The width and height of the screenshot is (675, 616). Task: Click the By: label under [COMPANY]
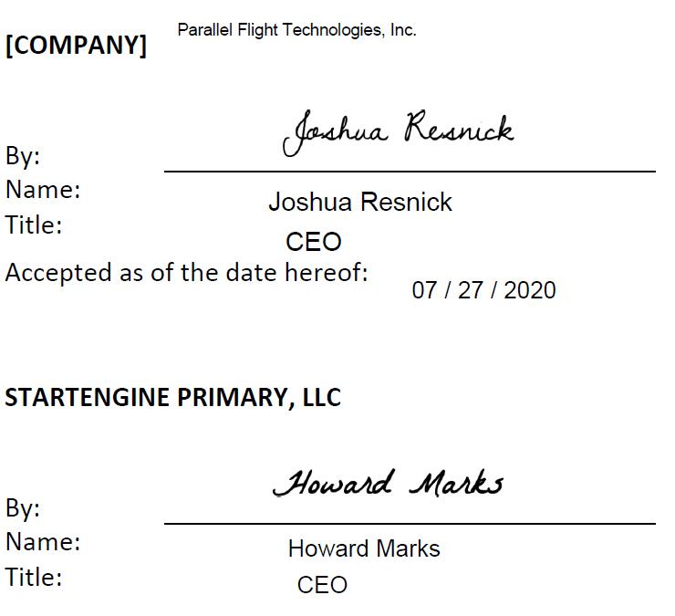coord(23,156)
